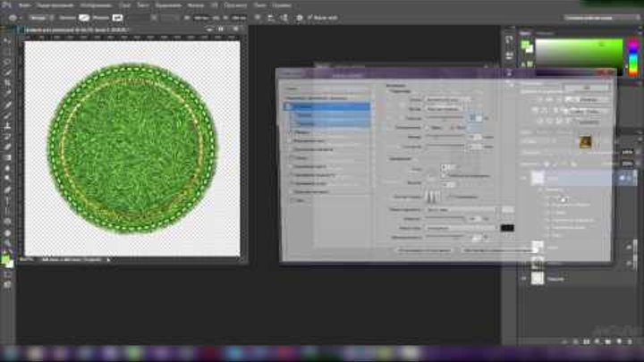Select the Lasso tool
The height and width of the screenshot is (362, 644).
7,61
